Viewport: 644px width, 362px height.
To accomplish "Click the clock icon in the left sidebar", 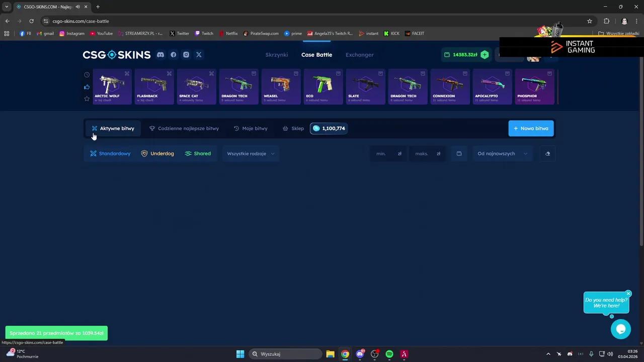I will tap(87, 74).
